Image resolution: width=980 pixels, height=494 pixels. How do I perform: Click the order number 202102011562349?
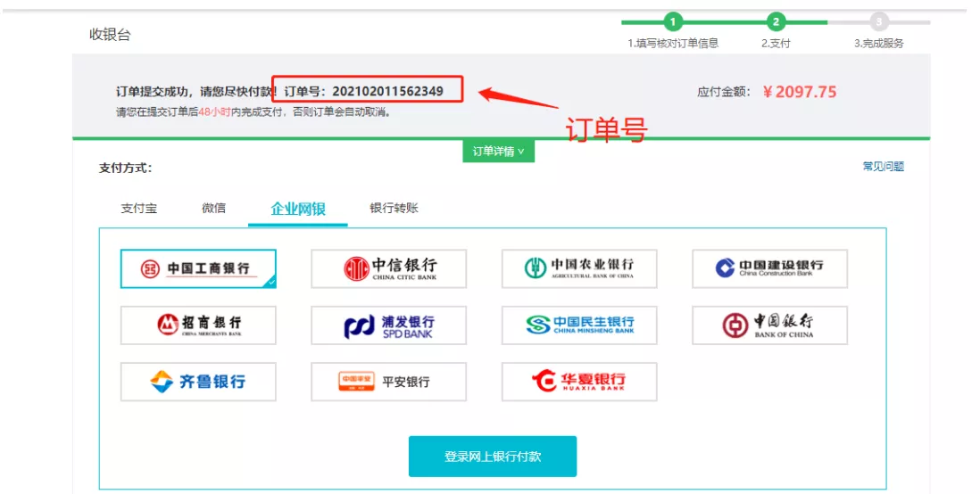[x=387, y=91]
